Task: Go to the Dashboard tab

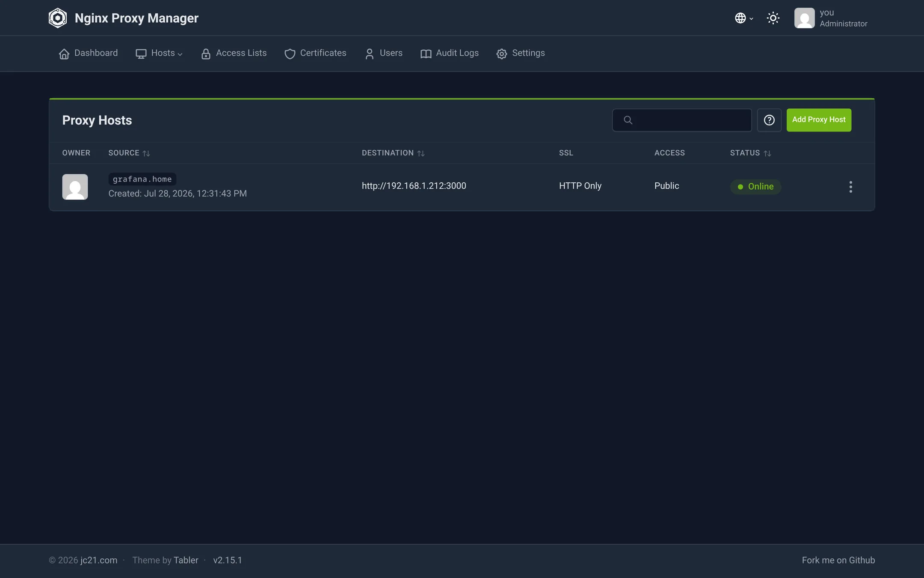Action: point(88,53)
